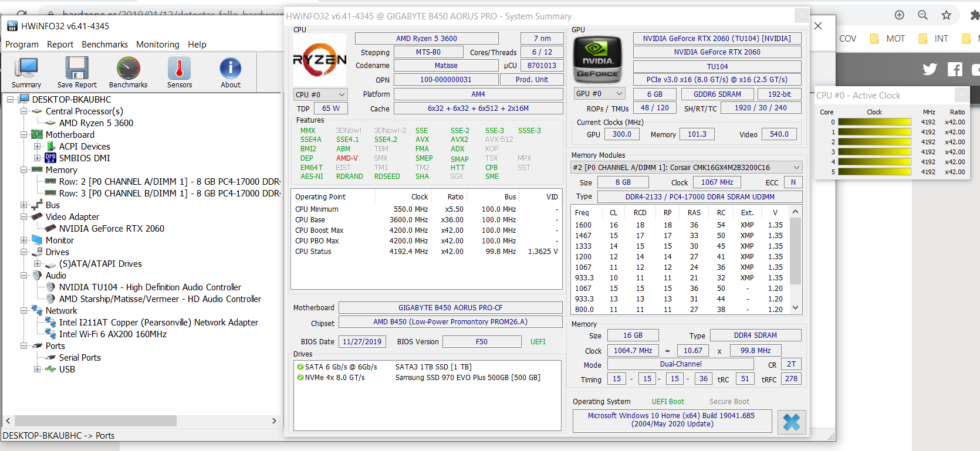This screenshot has height=451, width=980.
Task: Click core 3 clock bar in Active Clock
Action: pyautogui.click(x=874, y=152)
